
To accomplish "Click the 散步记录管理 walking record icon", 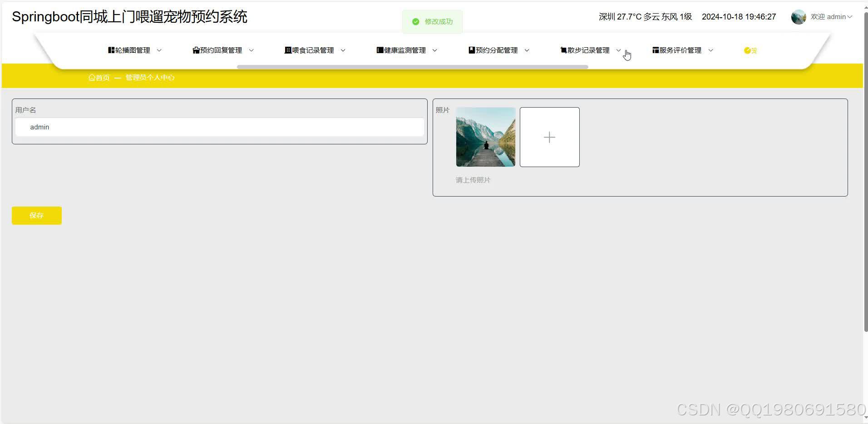I will pos(562,50).
